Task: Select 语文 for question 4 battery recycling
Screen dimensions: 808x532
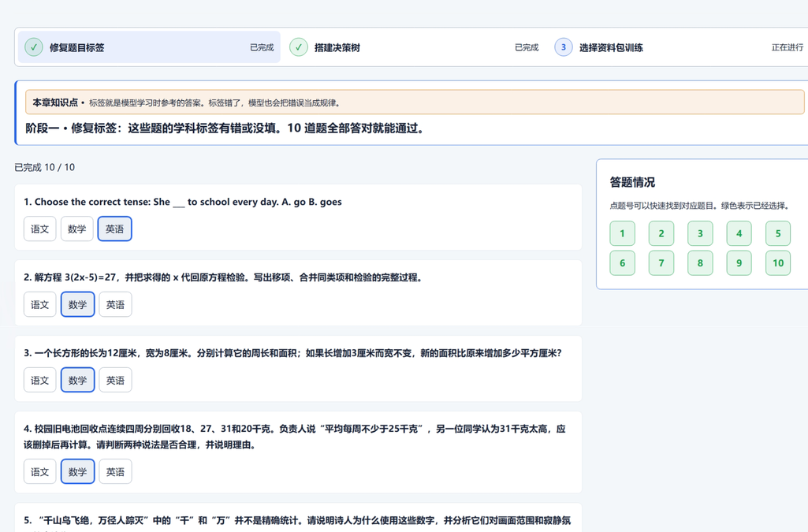Action: tap(39, 472)
